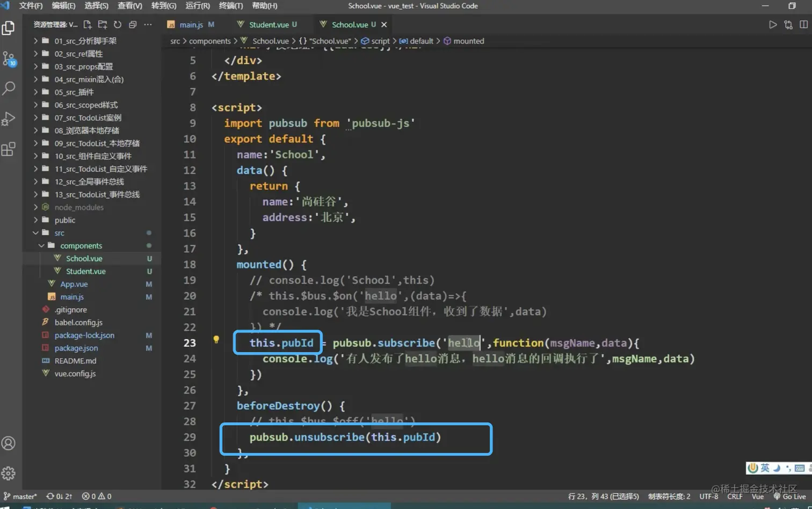
Task: Switch to the main.js tab
Action: (191, 25)
